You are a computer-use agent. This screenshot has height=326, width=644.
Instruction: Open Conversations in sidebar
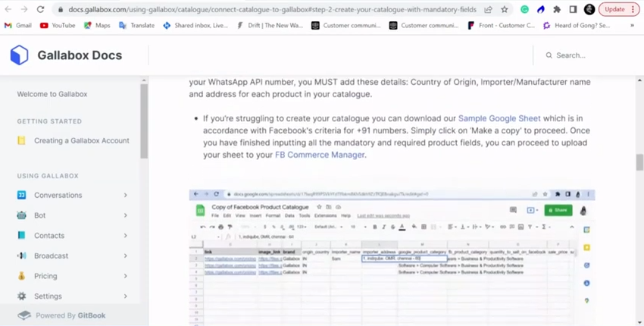58,196
